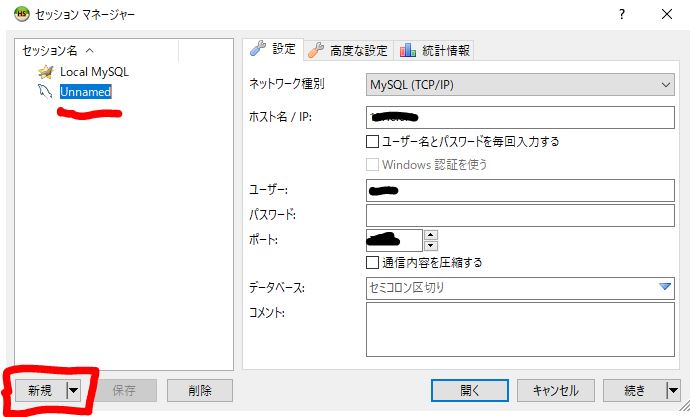Viewport: 690px width, 417px height.
Task: Click the 開く button
Action: 470,390
